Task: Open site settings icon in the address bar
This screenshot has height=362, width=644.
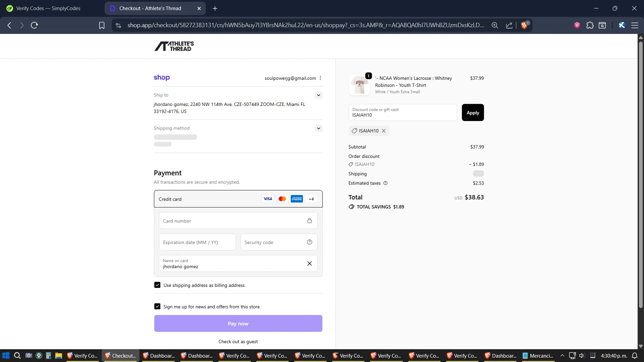Action: tap(118, 25)
